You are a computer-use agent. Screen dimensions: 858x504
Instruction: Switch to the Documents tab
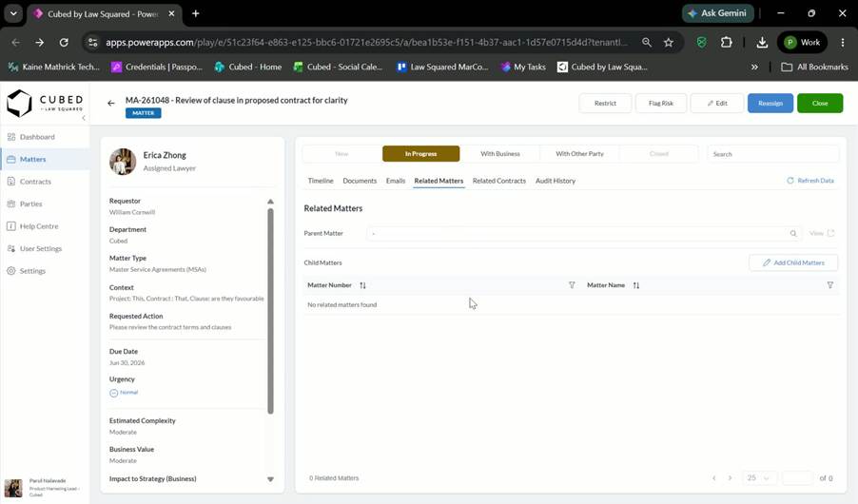click(x=360, y=181)
